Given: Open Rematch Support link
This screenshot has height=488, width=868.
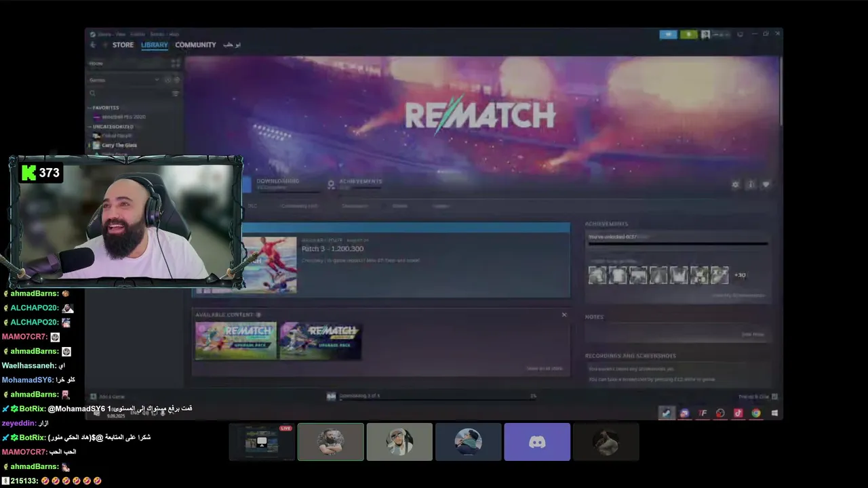Looking at the screenshot, I should pos(441,206).
